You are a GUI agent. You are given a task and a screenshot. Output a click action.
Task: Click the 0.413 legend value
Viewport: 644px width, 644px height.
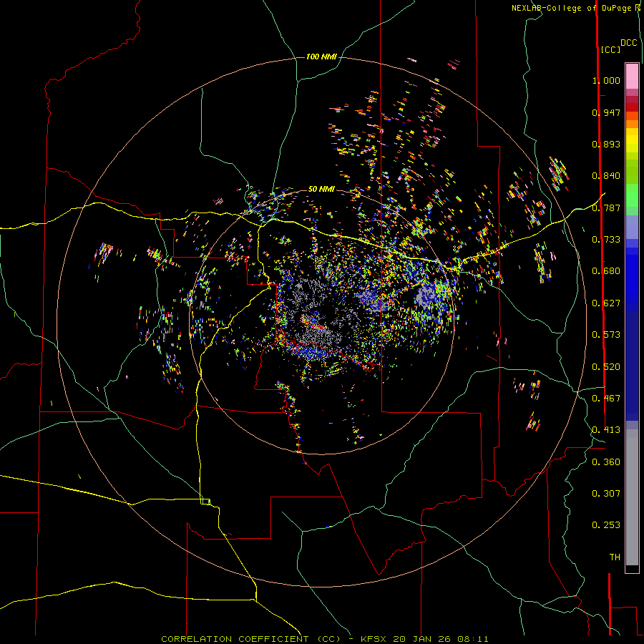[x=606, y=430]
